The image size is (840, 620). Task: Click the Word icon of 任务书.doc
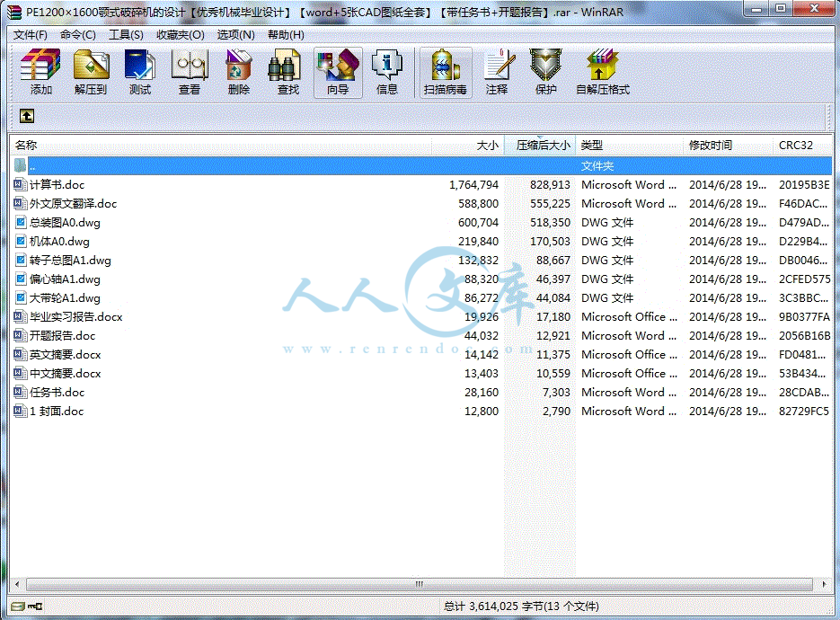tap(21, 393)
